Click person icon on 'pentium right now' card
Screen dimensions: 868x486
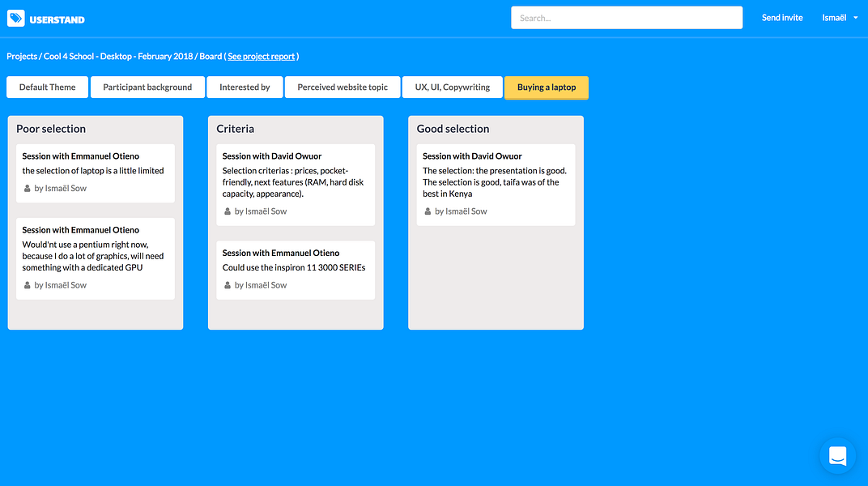[x=27, y=285]
